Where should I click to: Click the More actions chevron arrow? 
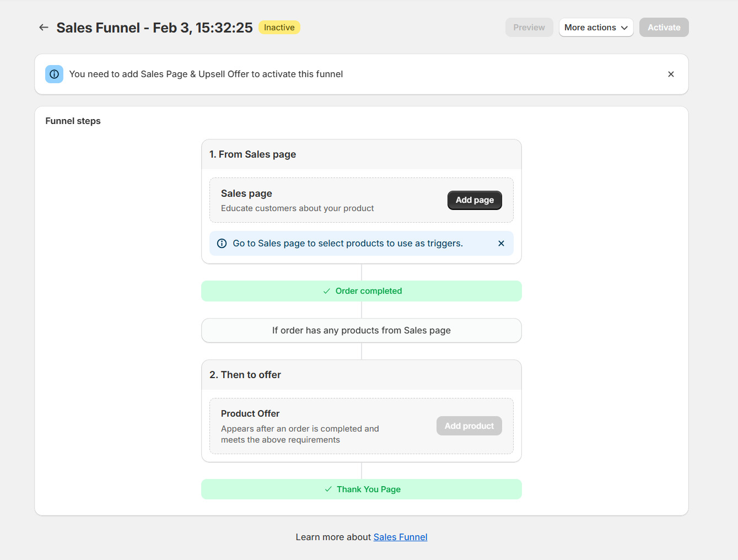(x=624, y=27)
